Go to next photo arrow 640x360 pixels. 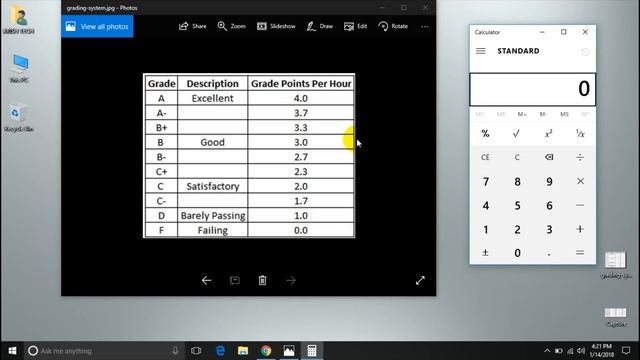291,280
